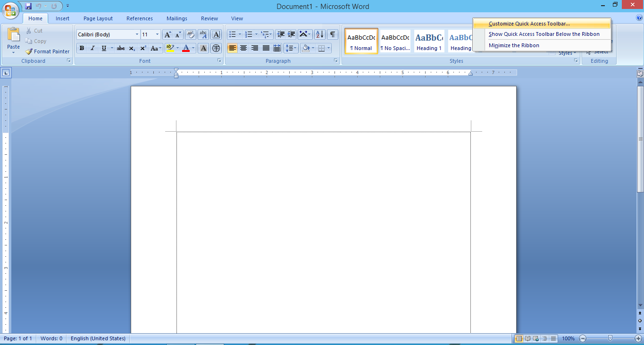
Task: Click the Words: 0 counter
Action: (51, 338)
